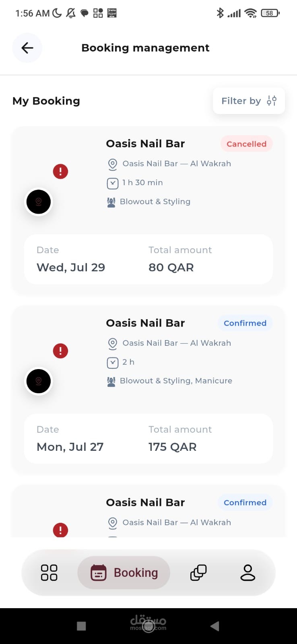Open the stacked copies icon in bottom bar
297x644 pixels.
tap(198, 572)
